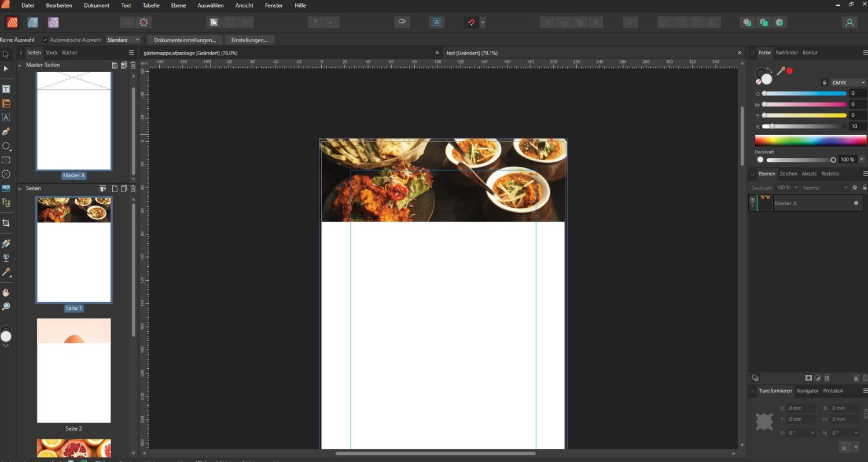The height and width of the screenshot is (462, 868).
Task: Toggle visibility dot of the Master A layer
Action: [x=856, y=203]
